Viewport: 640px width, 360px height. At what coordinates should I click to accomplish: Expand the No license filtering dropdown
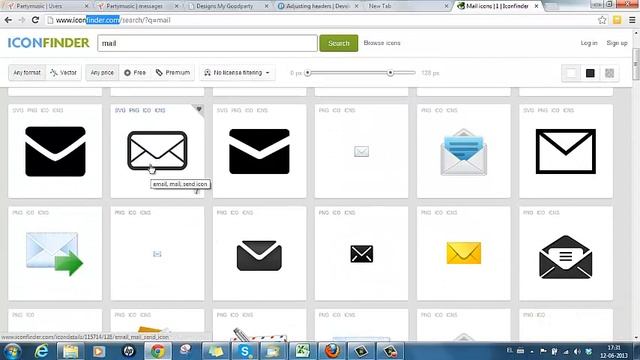click(x=237, y=73)
